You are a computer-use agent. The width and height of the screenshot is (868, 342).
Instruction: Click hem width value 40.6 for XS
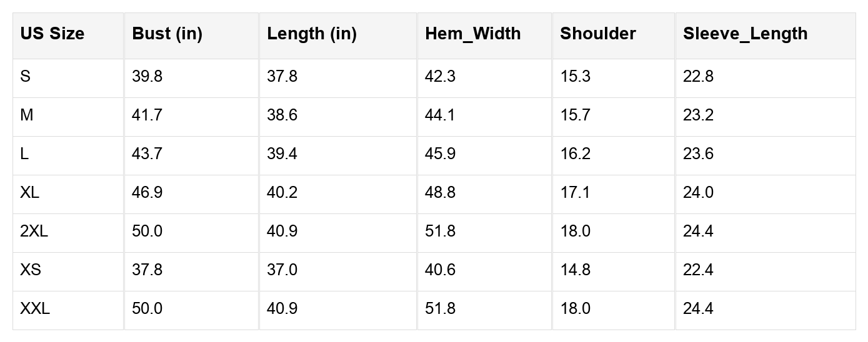[x=440, y=270]
